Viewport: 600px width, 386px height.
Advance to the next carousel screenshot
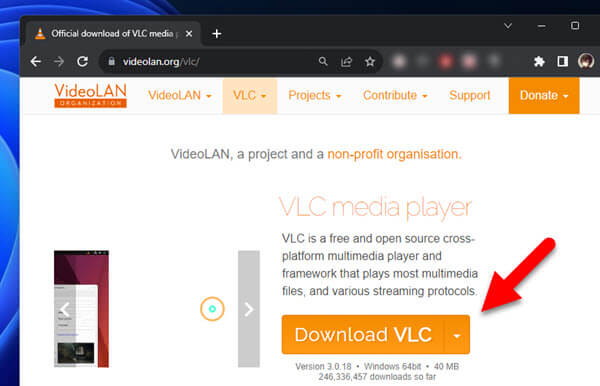coord(249,309)
